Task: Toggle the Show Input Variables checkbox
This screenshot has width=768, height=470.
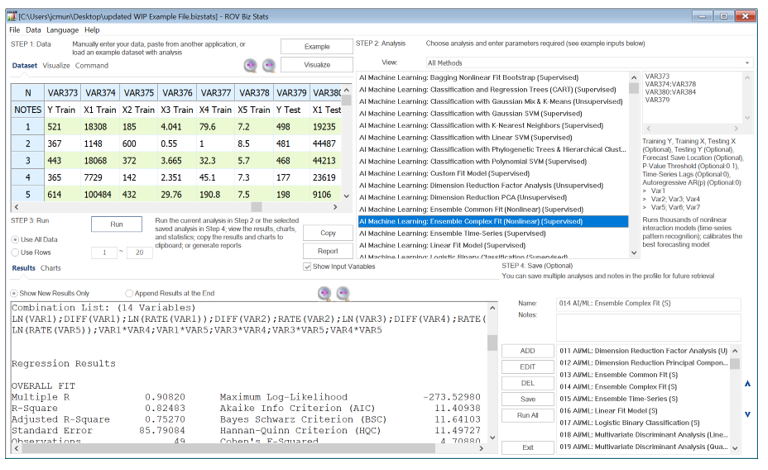Action: [307, 267]
